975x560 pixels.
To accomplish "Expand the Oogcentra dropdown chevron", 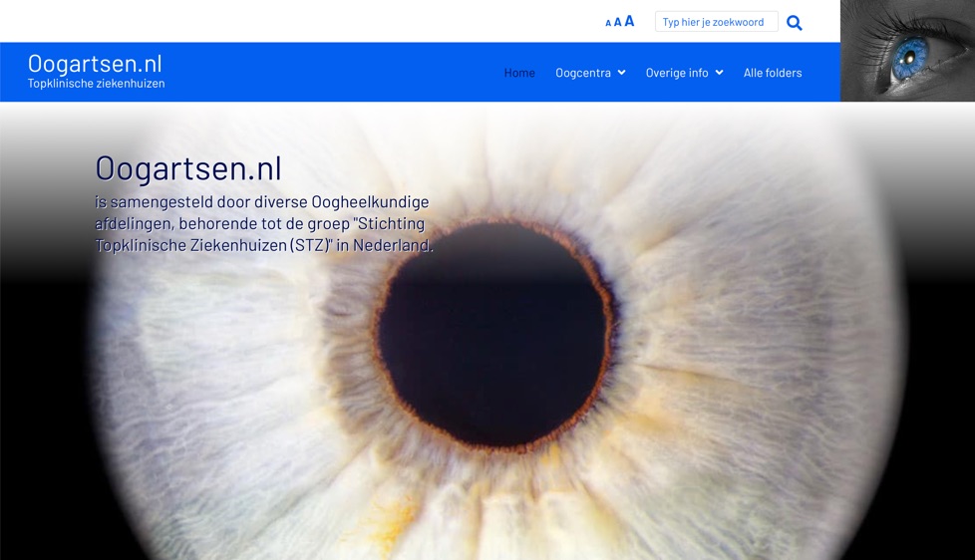I will (621, 73).
